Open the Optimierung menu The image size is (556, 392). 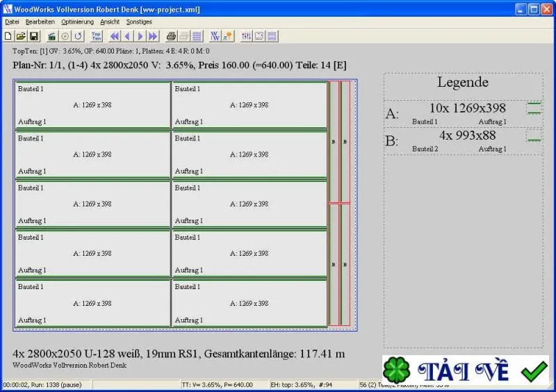pos(77,22)
